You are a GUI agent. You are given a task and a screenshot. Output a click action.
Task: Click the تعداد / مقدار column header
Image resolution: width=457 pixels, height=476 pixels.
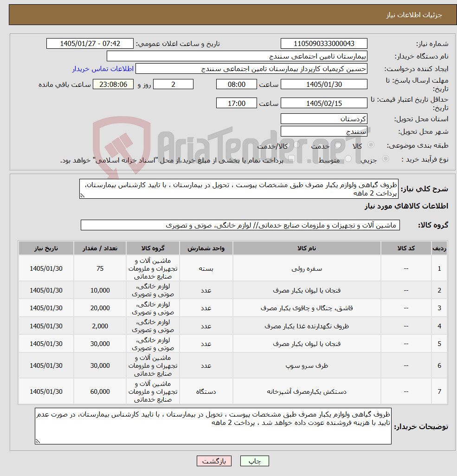(x=100, y=248)
